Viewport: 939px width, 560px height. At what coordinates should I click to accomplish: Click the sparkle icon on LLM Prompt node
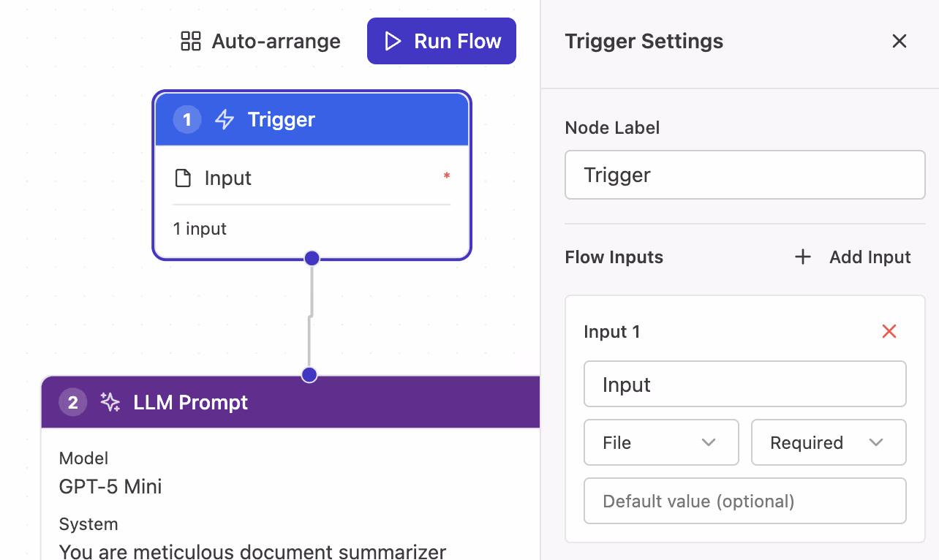pos(110,402)
